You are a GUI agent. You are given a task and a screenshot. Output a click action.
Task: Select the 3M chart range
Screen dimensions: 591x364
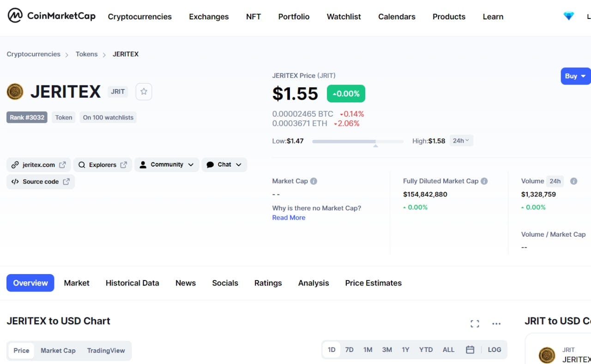click(x=387, y=350)
